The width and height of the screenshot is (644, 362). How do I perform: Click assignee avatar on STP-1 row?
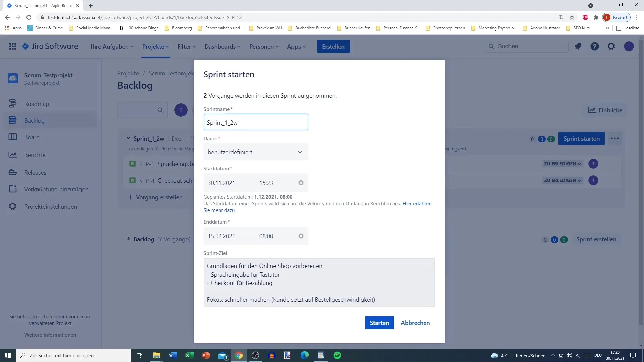click(x=593, y=164)
